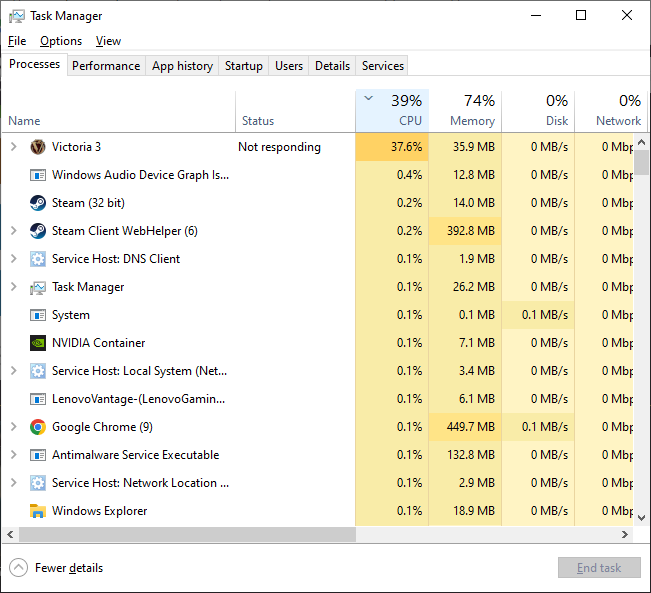651x593 pixels.
Task: Maximize the Task Manager window
Action: coord(581,16)
